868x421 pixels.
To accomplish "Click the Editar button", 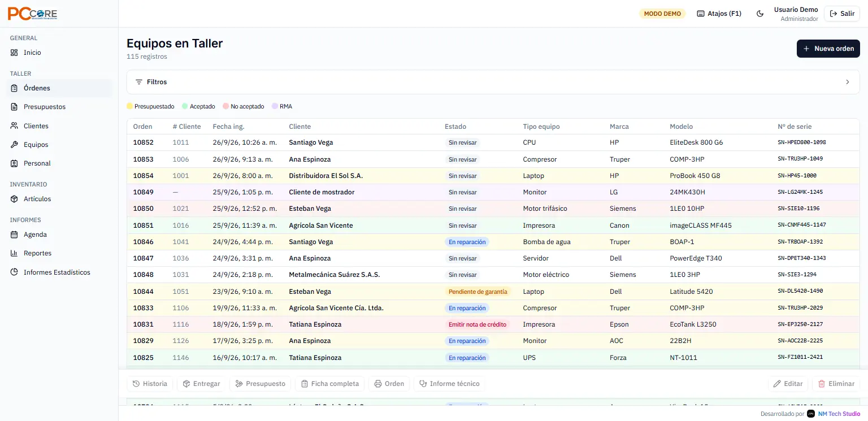I will (x=788, y=384).
